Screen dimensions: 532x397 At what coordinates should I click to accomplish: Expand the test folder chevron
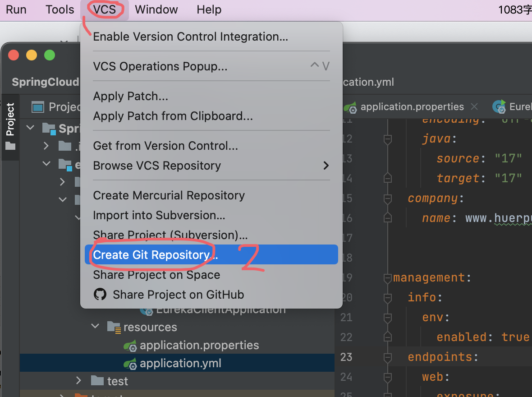[x=79, y=381]
